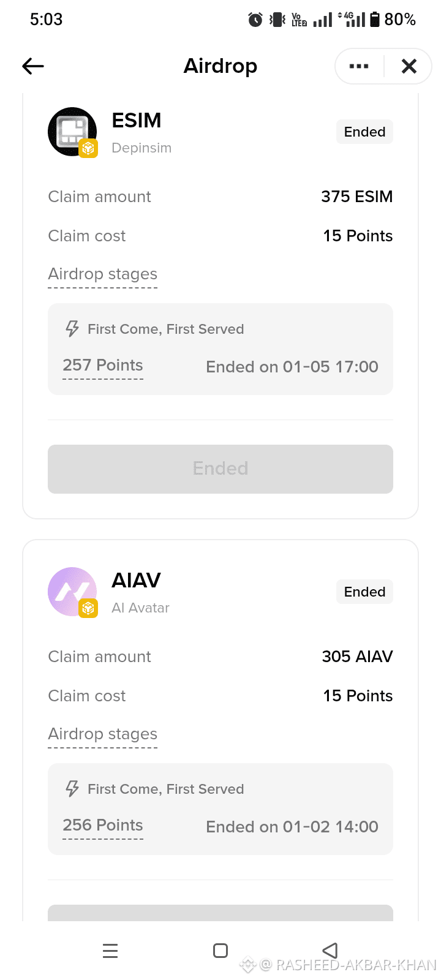This screenshot has height=980, width=441.
Task: Tap the BNB chain badge on AIAV logo
Action: click(88, 608)
